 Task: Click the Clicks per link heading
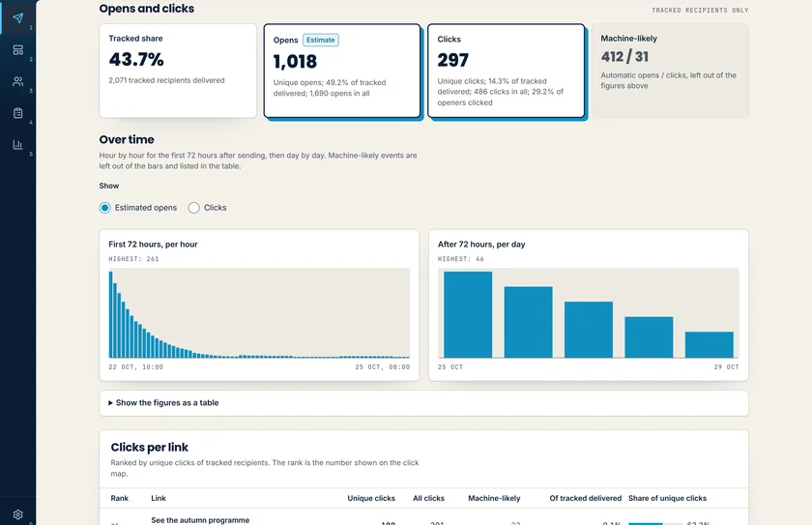[149, 448]
